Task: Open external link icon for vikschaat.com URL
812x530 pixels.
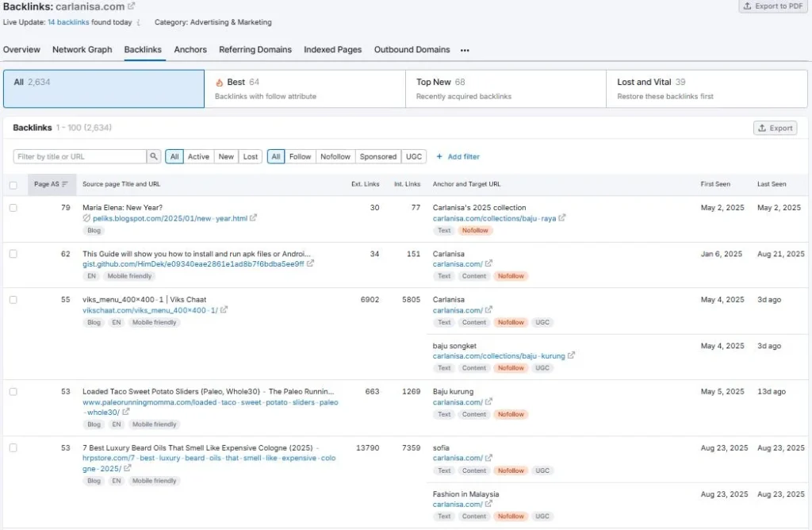Action: (x=224, y=309)
